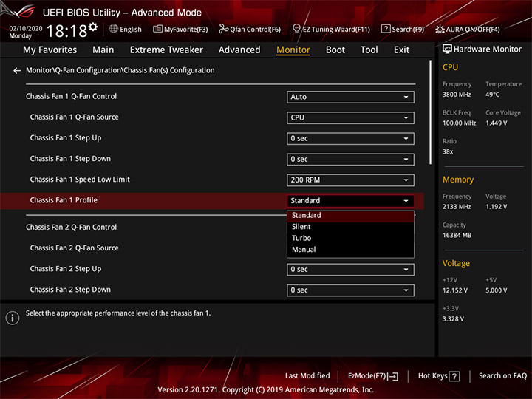The width and height of the screenshot is (532, 399).
Task: Choose Standard in the profile list
Action: pos(350,216)
